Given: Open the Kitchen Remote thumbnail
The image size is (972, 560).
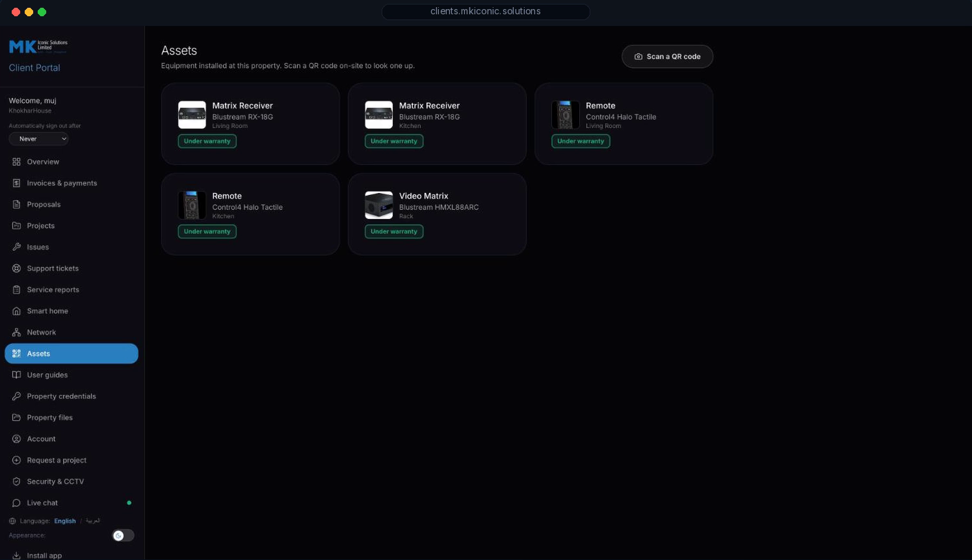Looking at the screenshot, I should [192, 205].
